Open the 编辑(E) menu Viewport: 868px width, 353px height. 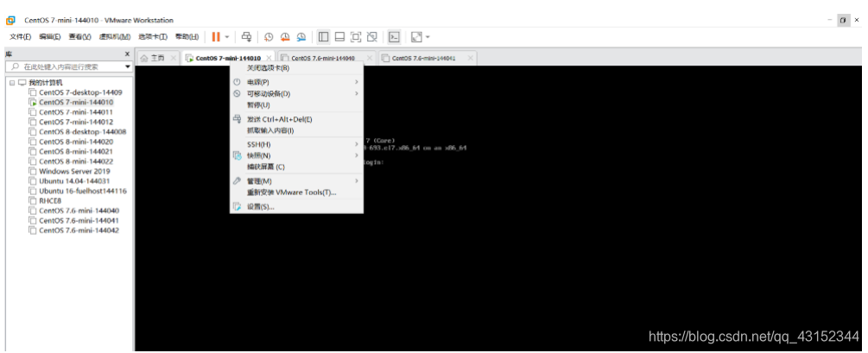pyautogui.click(x=50, y=37)
